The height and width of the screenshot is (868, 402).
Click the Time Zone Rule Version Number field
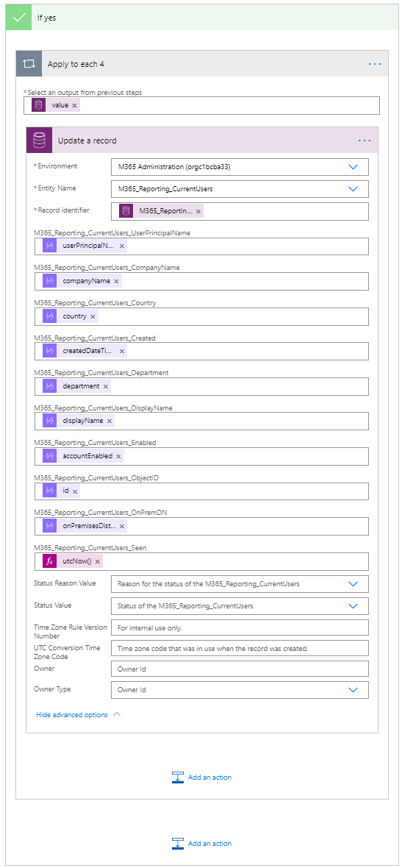coord(240,627)
